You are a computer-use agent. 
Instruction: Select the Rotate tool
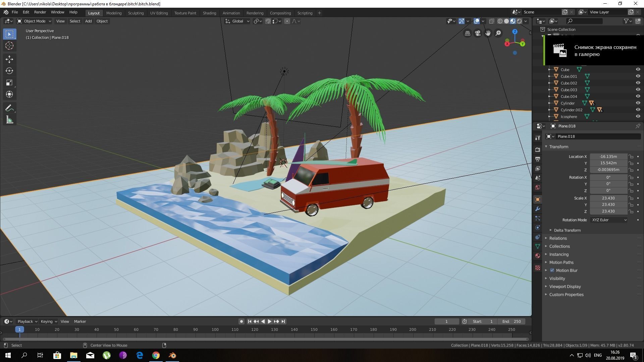9,71
